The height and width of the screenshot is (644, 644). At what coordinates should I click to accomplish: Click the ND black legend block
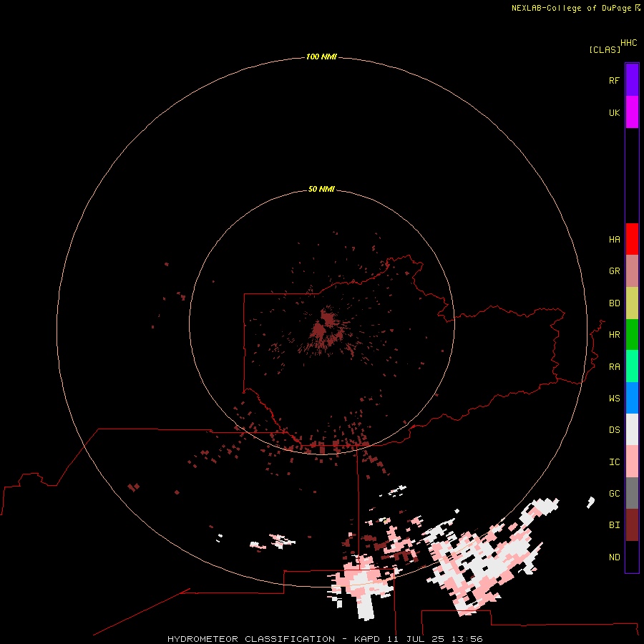(632, 557)
